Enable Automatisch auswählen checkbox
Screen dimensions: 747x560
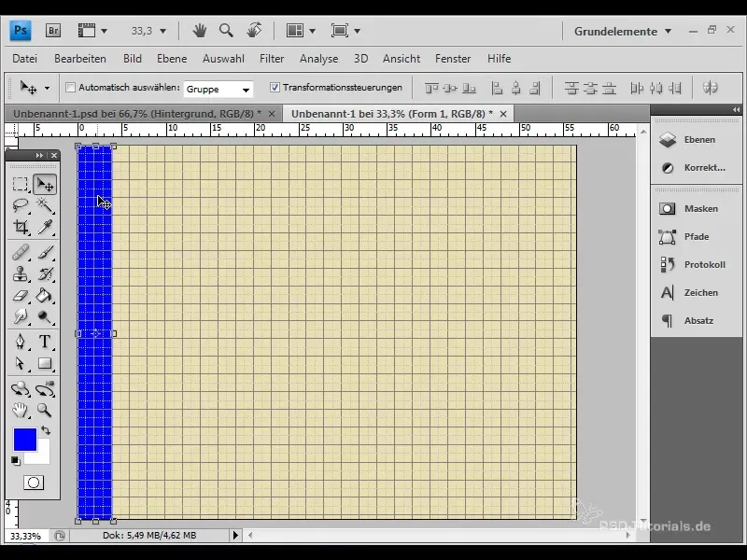[71, 88]
